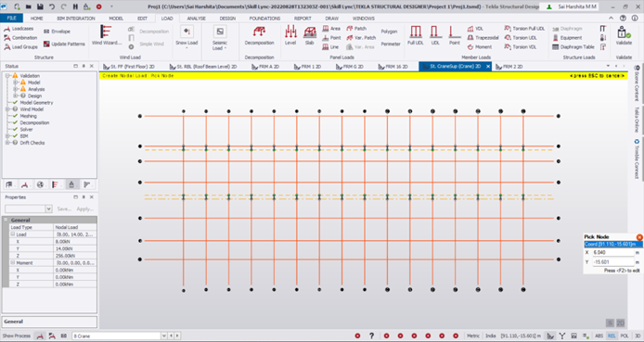Toggle ABS coordinate mode

[599, 336]
